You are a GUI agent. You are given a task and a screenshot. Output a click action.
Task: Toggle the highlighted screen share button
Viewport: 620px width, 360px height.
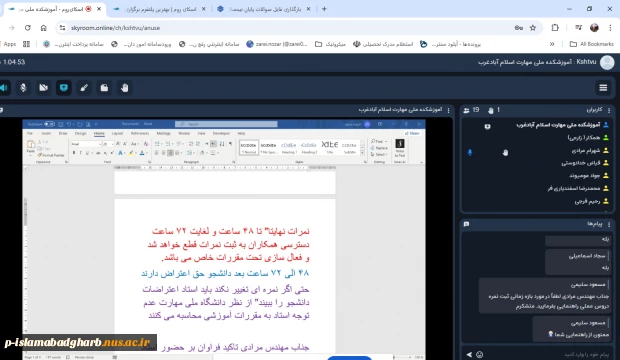64,87
